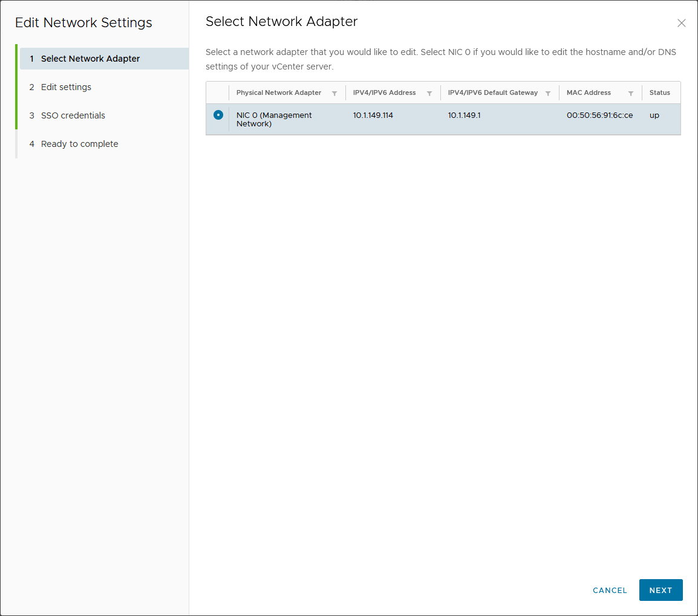Screen dimensions: 698x616
Task: Click the Next button
Action: point(660,590)
